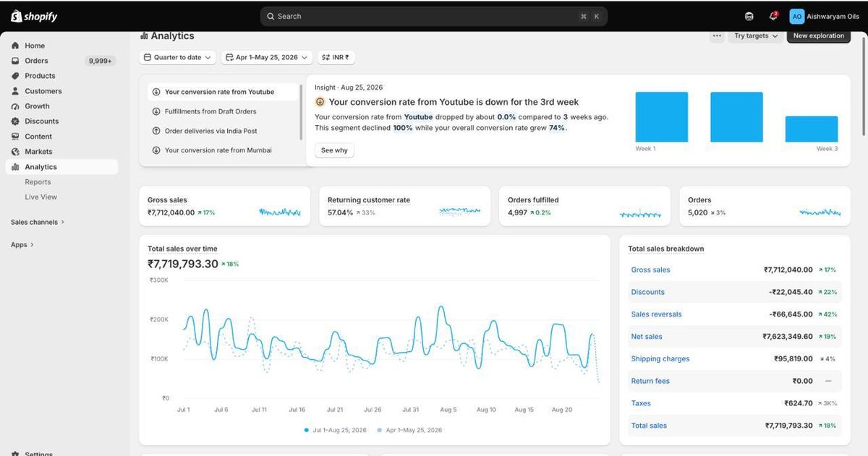Open the sidekick icon beside the notifications bell
Viewport: 868px width, 456px height.
(x=749, y=16)
